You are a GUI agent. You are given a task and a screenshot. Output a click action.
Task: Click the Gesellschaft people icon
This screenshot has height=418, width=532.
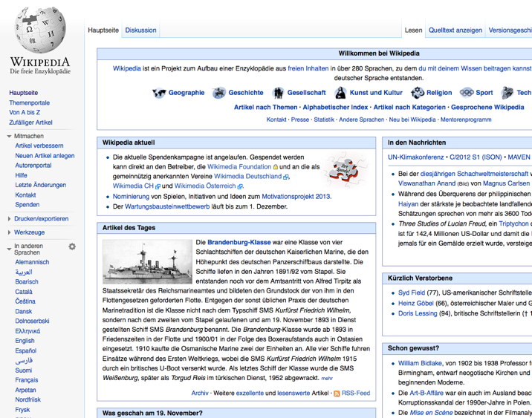(278, 93)
